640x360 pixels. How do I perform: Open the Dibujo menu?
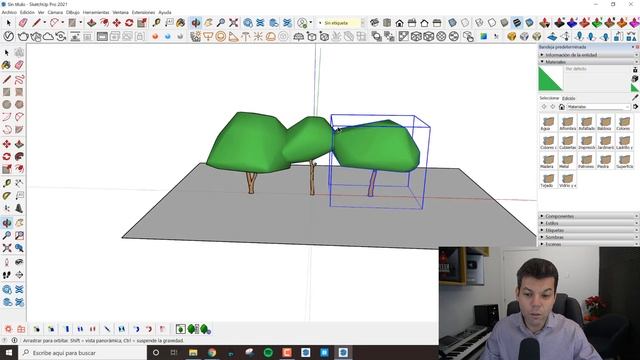pos(73,12)
